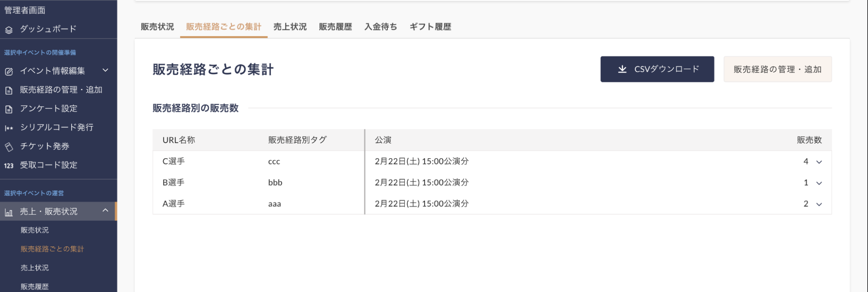868x292 pixels.
Task: Open 販売状況 in sidebar submenu
Action: [35, 230]
